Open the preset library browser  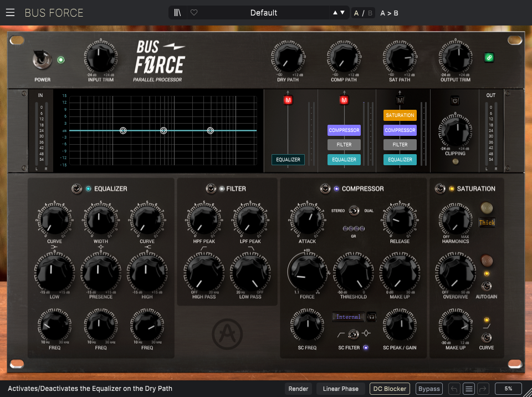pos(177,13)
